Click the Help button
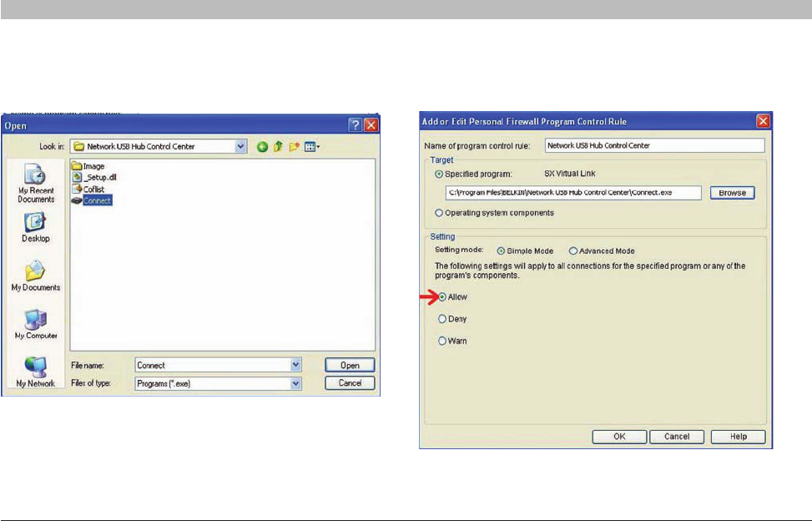 point(739,437)
